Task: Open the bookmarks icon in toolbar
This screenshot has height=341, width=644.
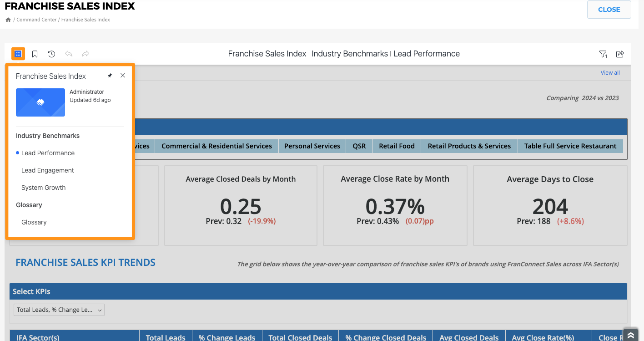Action: (35, 54)
